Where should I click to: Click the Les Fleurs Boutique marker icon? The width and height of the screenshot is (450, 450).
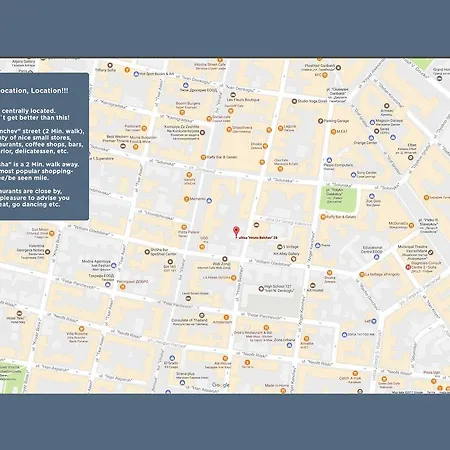tap(233, 95)
